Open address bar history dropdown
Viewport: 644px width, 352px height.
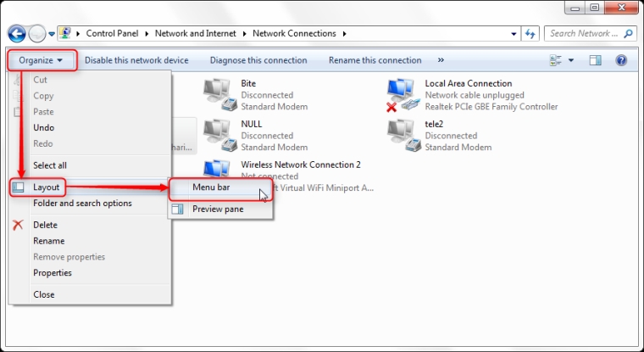pyautogui.click(x=514, y=34)
